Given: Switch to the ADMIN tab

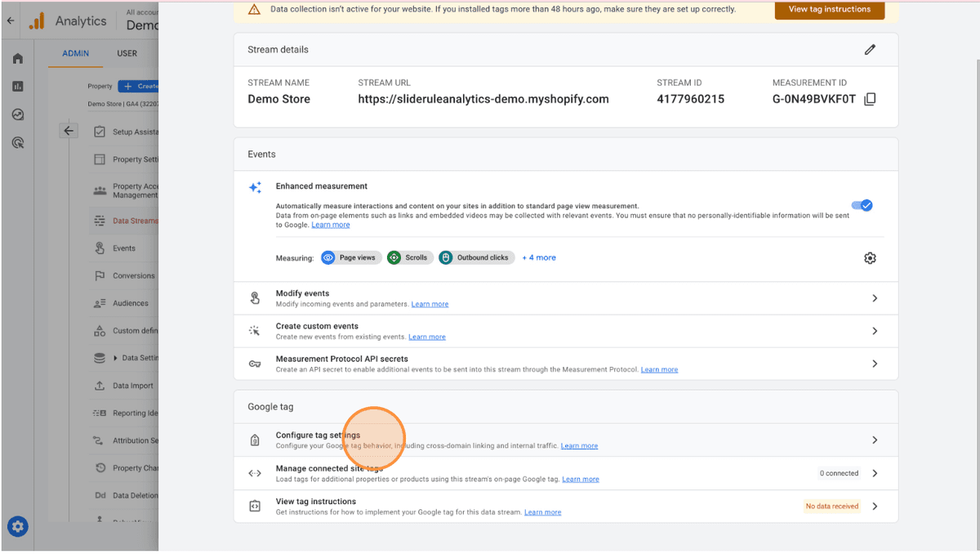Looking at the screenshot, I should (76, 53).
